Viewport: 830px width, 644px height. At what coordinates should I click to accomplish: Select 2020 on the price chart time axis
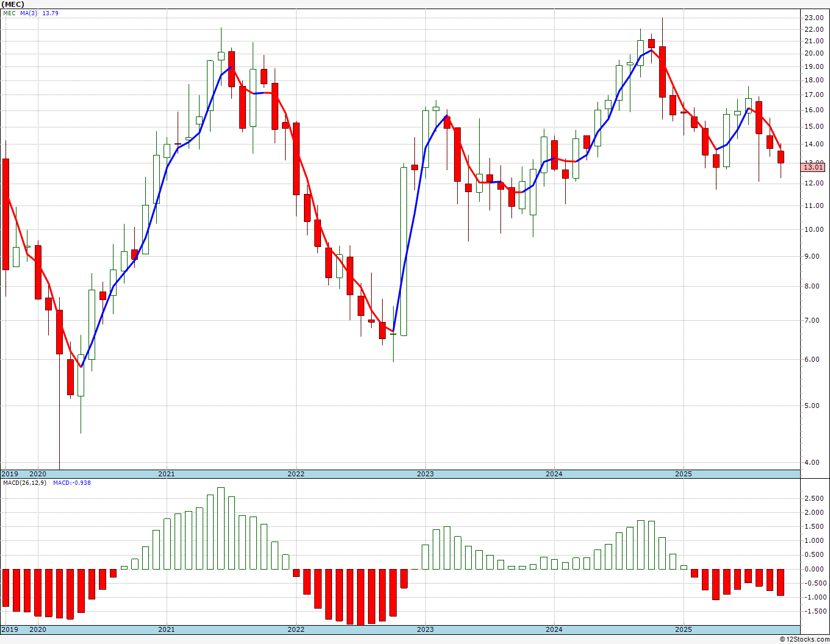[38, 474]
